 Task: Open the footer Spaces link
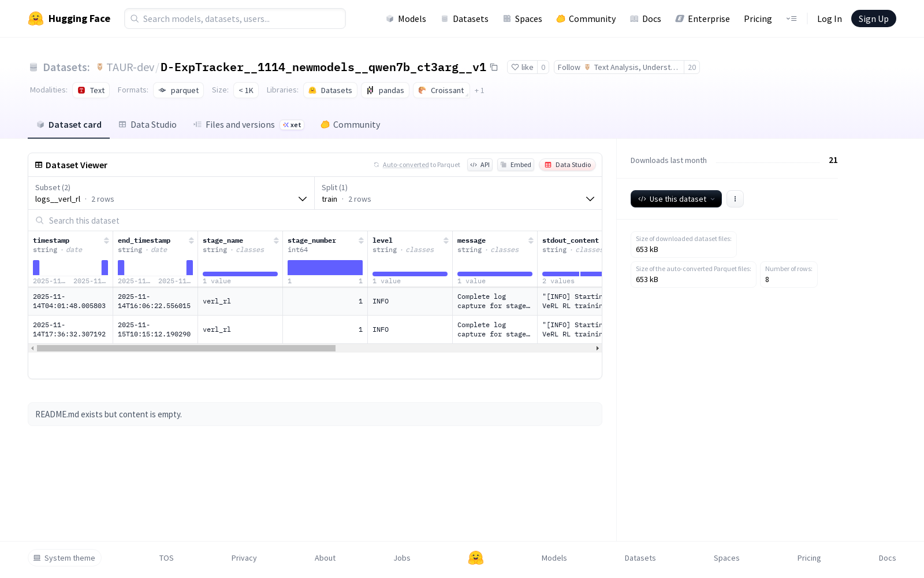pyautogui.click(x=726, y=558)
